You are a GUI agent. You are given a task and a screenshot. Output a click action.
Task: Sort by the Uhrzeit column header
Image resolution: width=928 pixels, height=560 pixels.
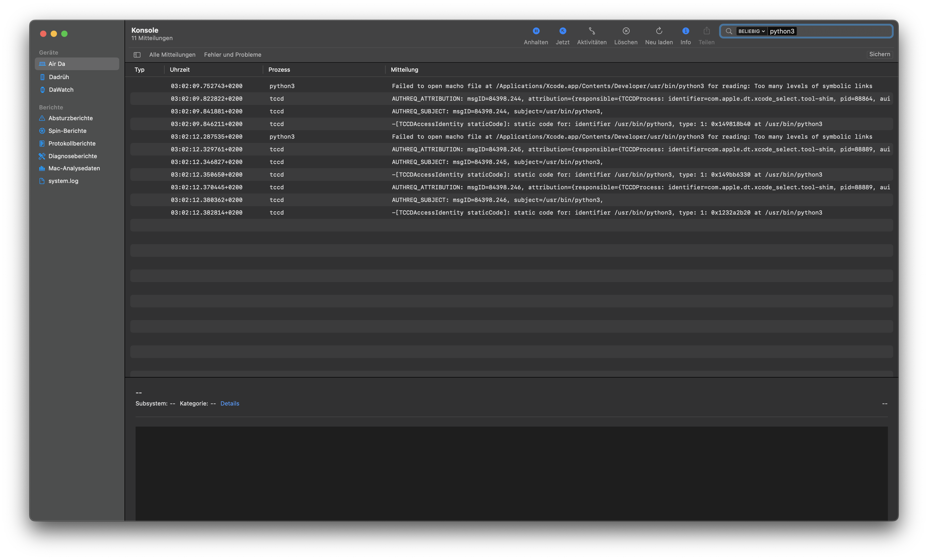pos(180,70)
